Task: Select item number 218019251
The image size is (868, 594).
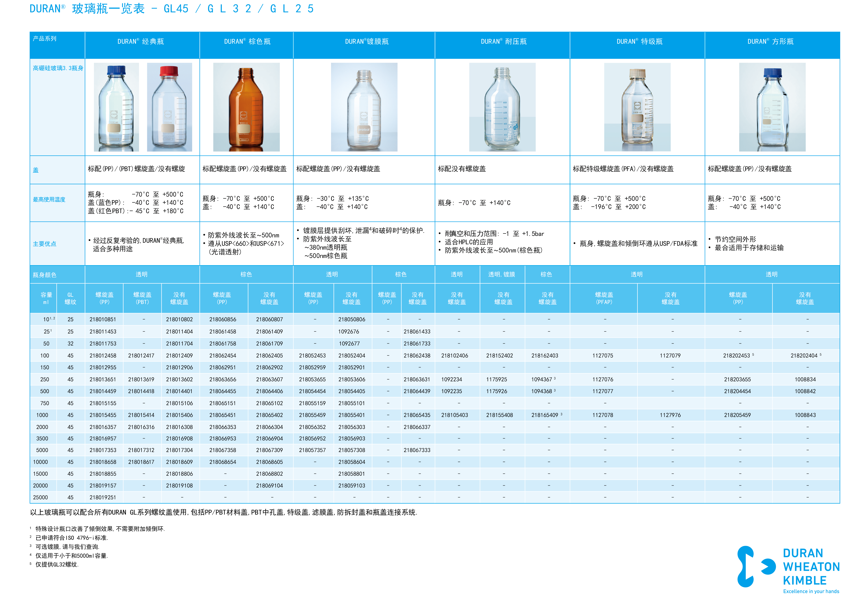Action: tap(103, 498)
